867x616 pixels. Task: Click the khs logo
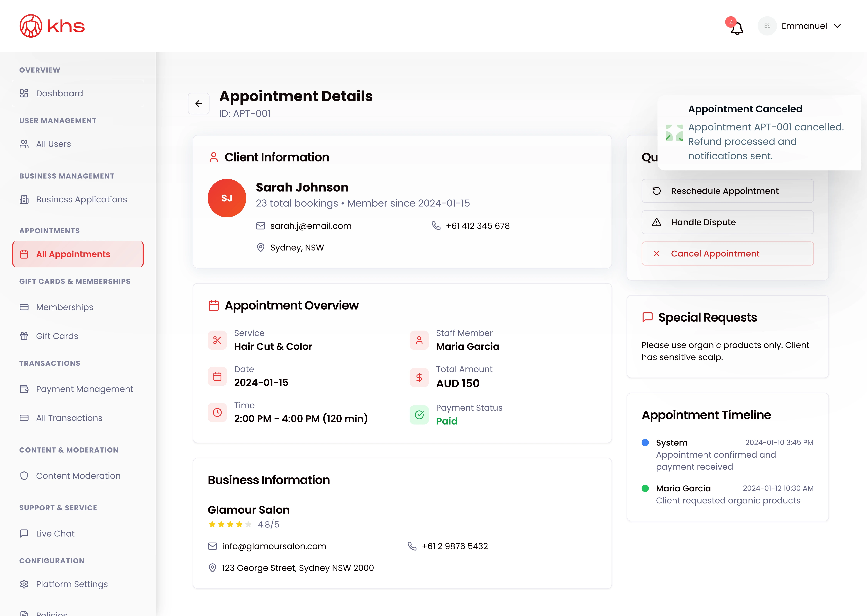(x=52, y=26)
